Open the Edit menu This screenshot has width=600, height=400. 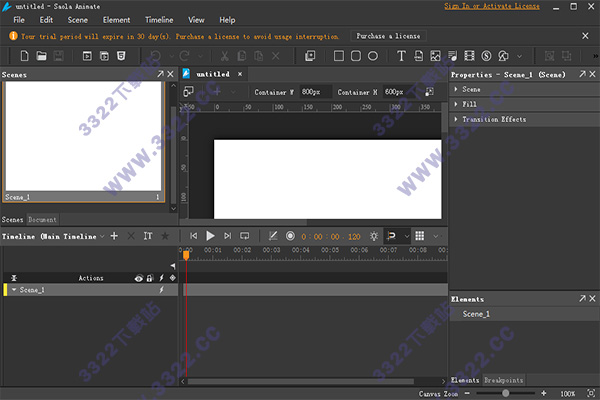click(x=46, y=20)
